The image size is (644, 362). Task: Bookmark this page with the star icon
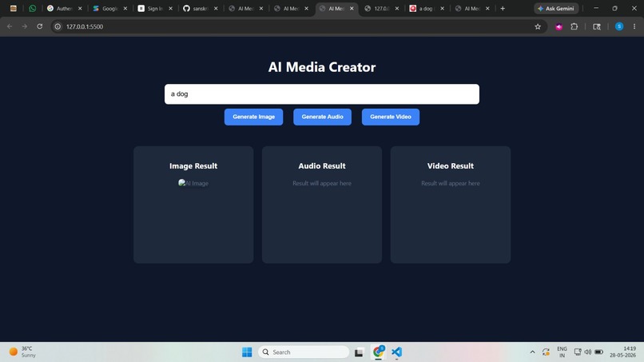(x=538, y=26)
